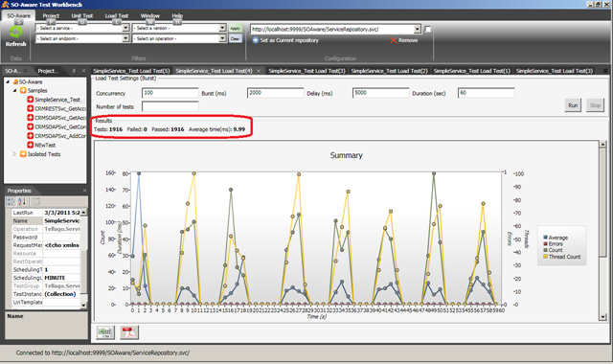Switch to SimpleService_Test Load Test(5) tab
This screenshot has height=364, width=613.
(131, 71)
